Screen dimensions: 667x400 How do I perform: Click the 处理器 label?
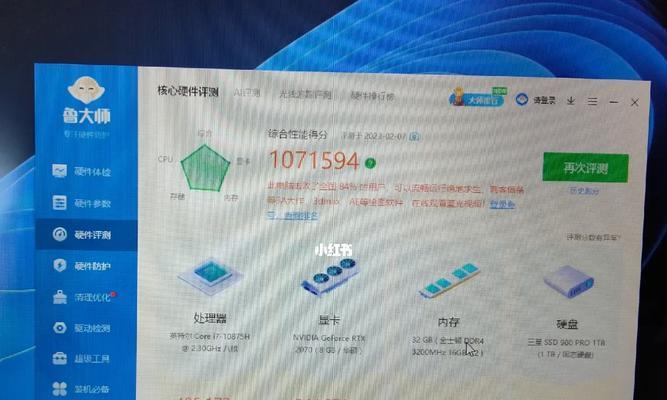point(210,318)
